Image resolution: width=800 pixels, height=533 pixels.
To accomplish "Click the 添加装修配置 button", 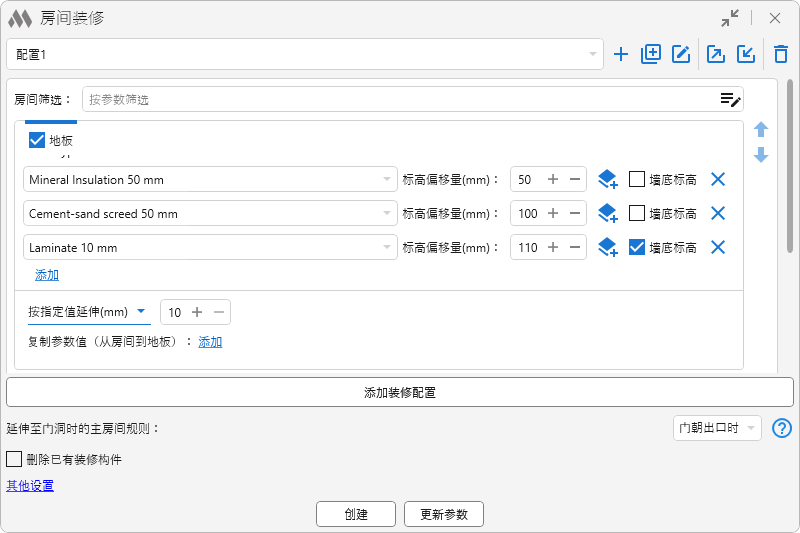I will click(399, 392).
